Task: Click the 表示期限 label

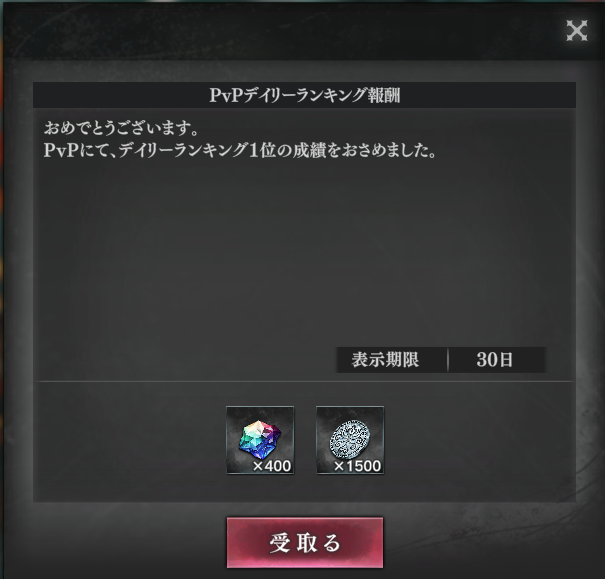Action: (385, 360)
